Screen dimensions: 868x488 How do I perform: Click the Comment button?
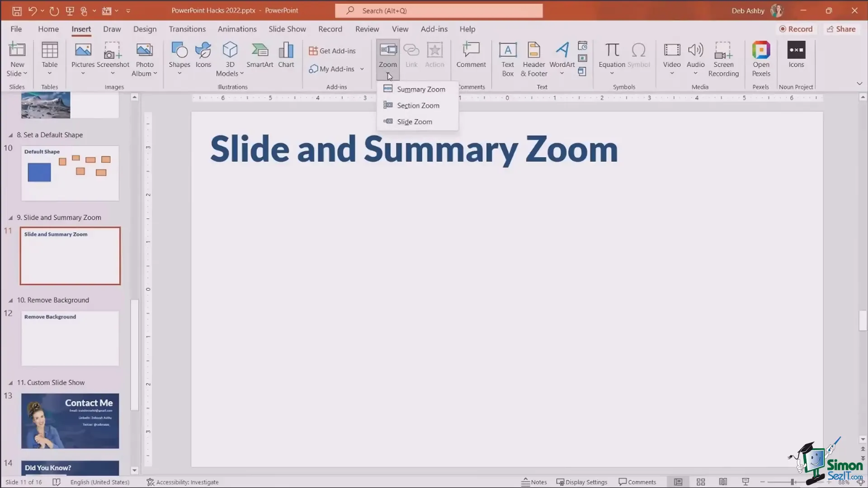click(x=471, y=55)
